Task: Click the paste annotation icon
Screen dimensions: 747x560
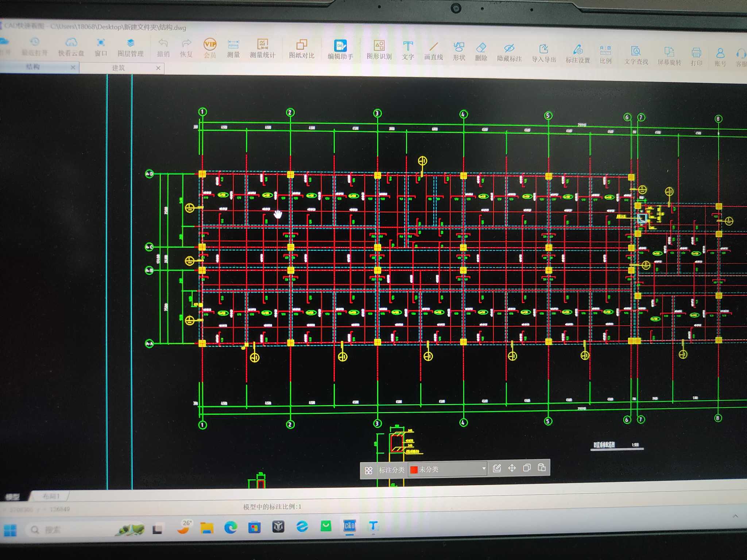Action: tap(542, 467)
